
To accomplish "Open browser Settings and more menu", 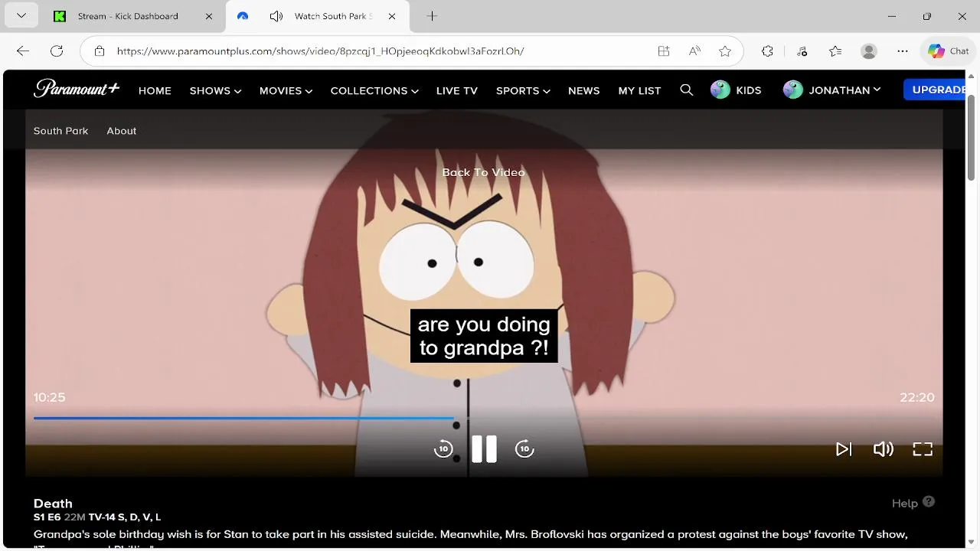I will tap(903, 51).
